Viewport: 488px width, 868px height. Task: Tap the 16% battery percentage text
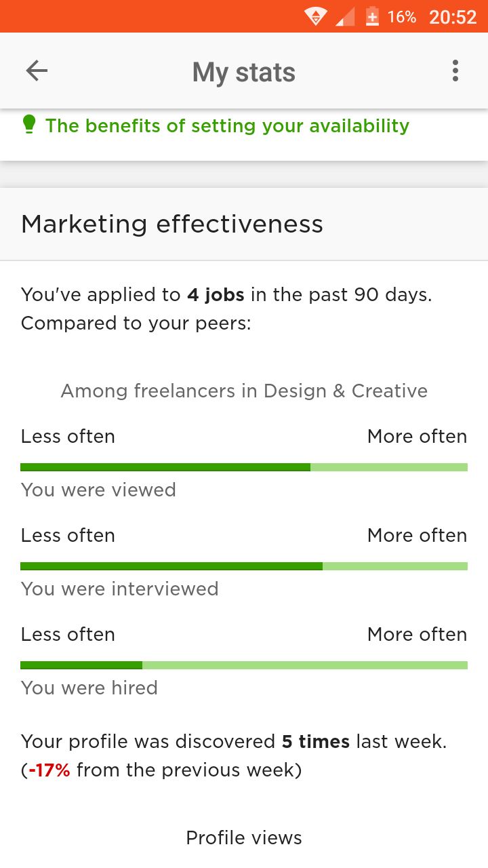[402, 17]
